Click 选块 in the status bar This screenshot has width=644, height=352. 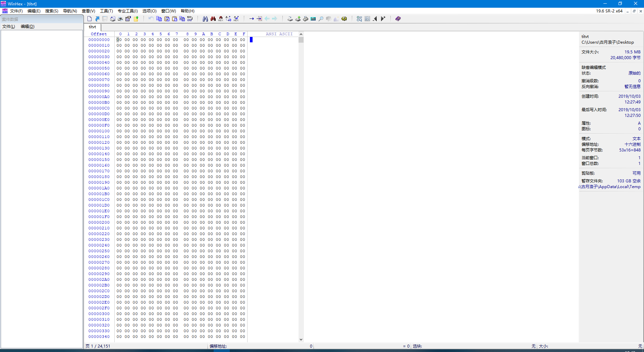[417, 346]
